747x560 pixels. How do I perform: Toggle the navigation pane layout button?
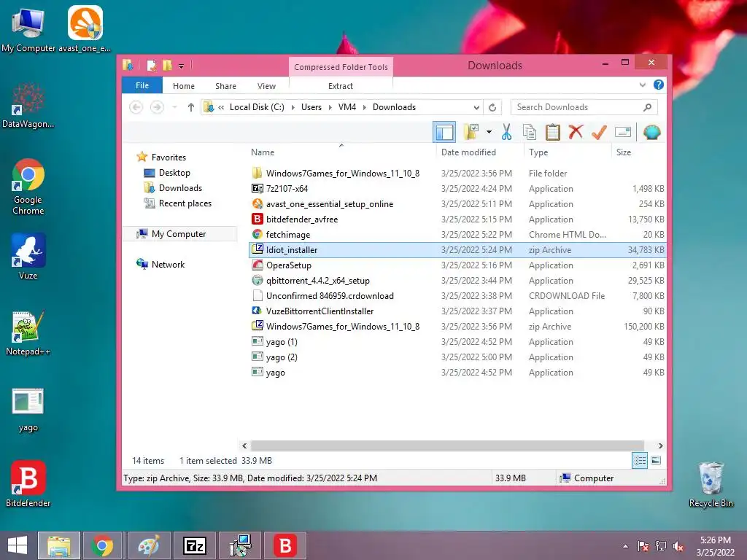pyautogui.click(x=444, y=132)
